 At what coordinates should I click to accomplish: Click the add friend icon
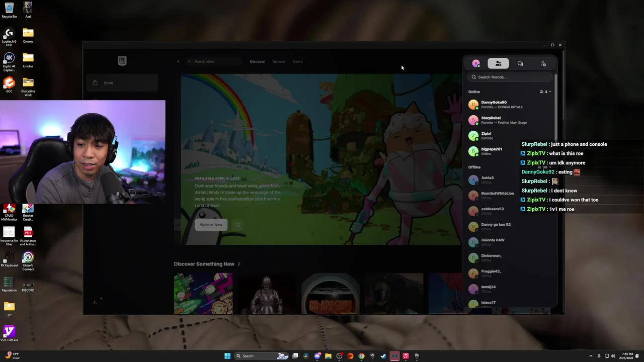(543, 63)
